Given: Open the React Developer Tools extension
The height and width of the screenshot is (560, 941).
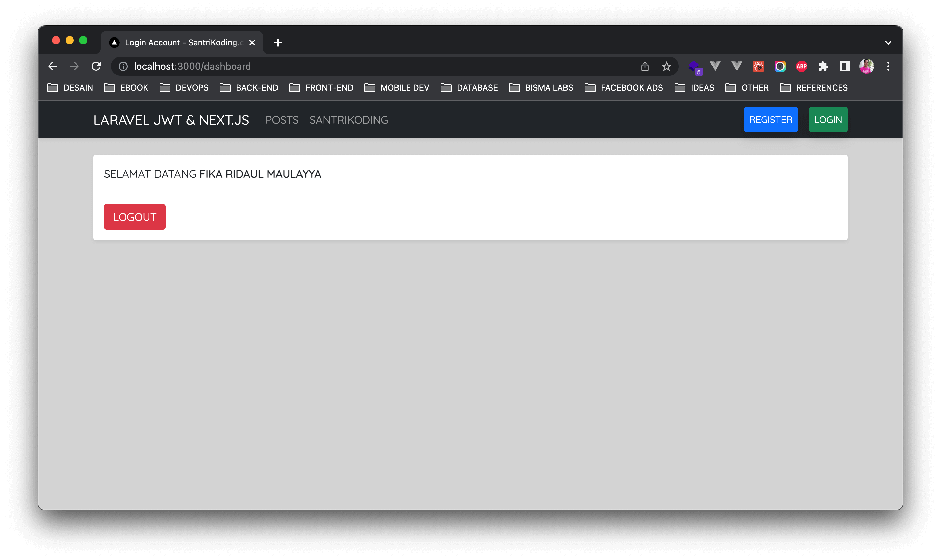Looking at the screenshot, I should coord(758,67).
